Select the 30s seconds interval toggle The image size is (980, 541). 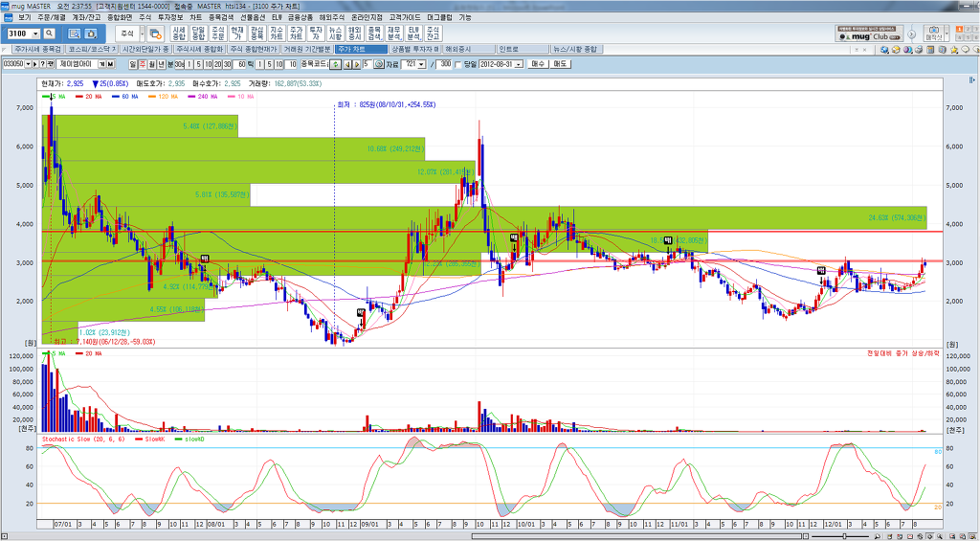point(180,64)
